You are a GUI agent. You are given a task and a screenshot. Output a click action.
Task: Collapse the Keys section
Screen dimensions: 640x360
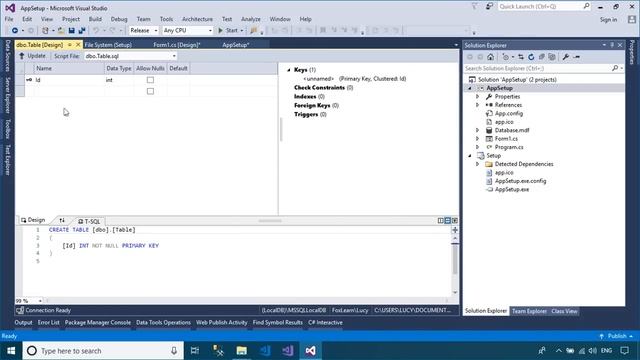[289, 70]
